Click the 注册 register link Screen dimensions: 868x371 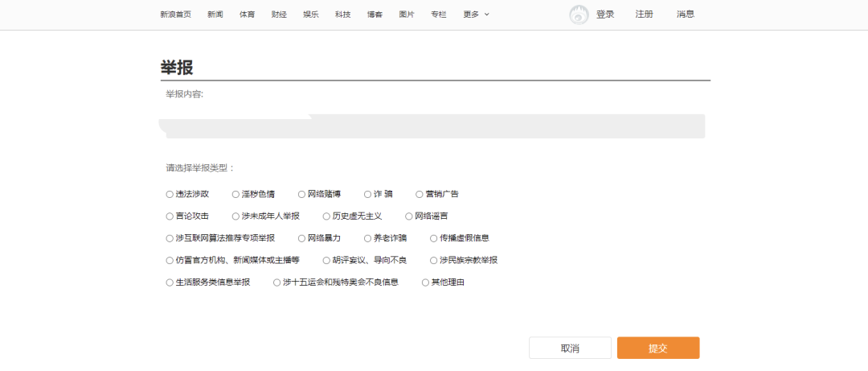click(x=645, y=14)
